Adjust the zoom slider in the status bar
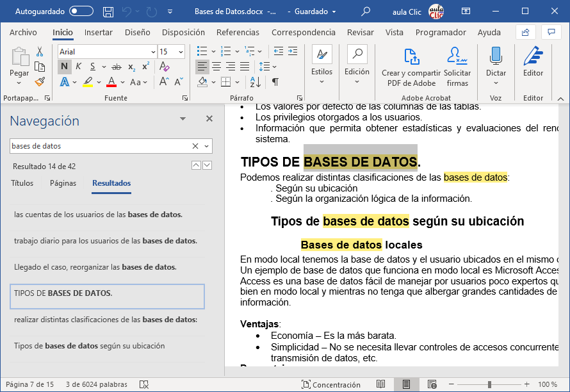The image size is (570, 392). tap(489, 384)
